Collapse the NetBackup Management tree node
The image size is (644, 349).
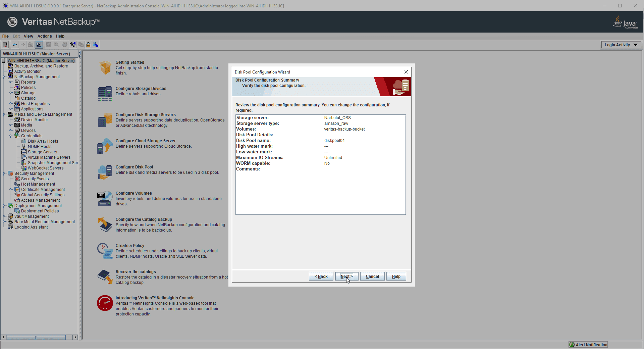coord(4,77)
